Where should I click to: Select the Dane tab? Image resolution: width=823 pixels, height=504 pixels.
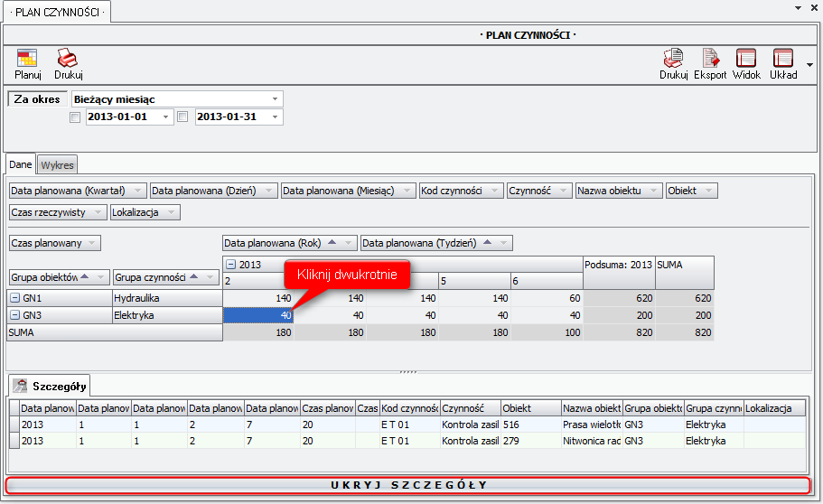pos(21,165)
